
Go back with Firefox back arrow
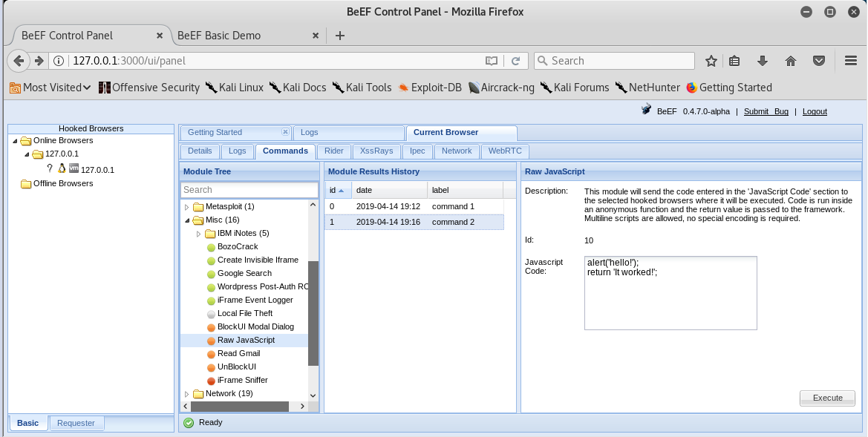pos(19,61)
